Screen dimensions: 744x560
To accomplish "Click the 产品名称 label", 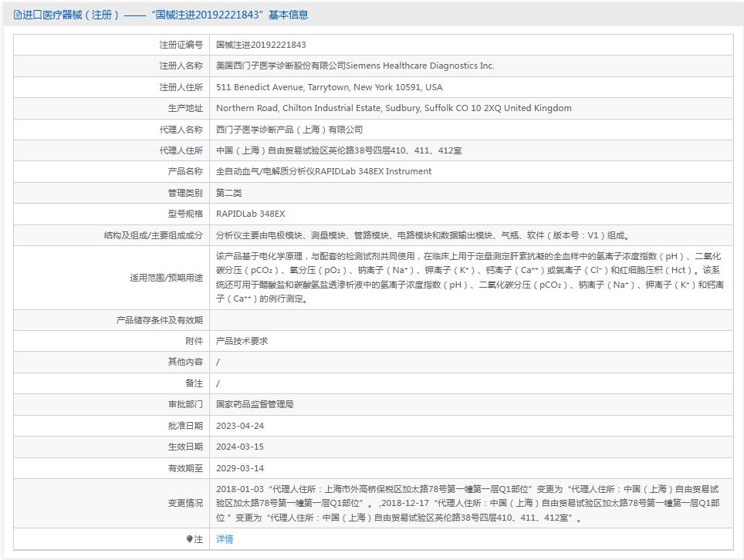I will (185, 171).
